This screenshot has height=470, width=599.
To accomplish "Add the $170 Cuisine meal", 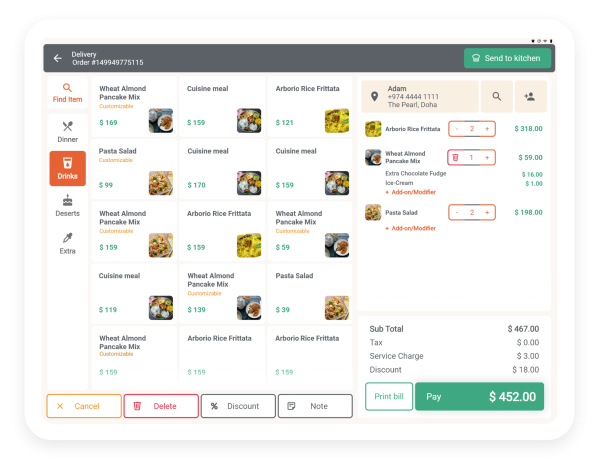I will 222,169.
